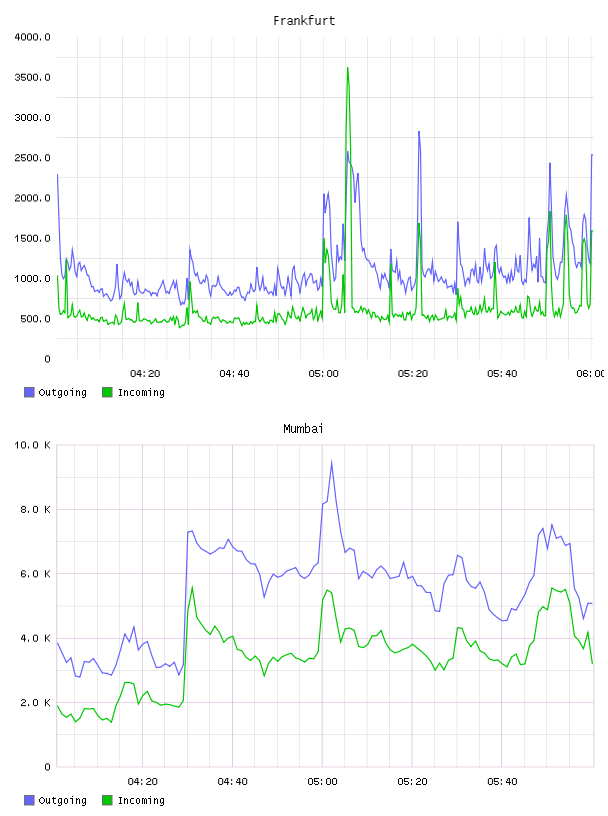The image size is (608, 816).
Task: Click the Outgoing legend label under Frankfurt chart
Action: click(x=62, y=392)
